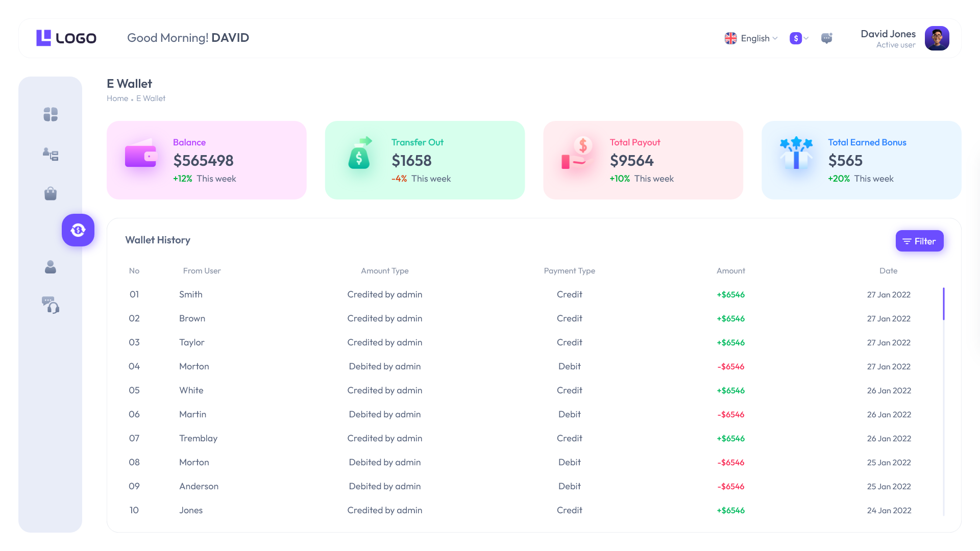
Task: Open the chat messages icon in header
Action: tap(827, 38)
